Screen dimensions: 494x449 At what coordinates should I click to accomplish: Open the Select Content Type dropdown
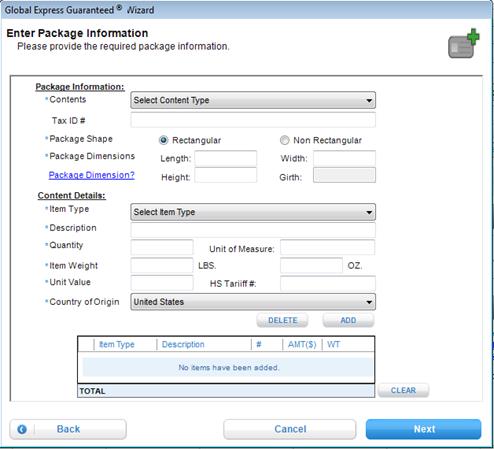[253, 100]
